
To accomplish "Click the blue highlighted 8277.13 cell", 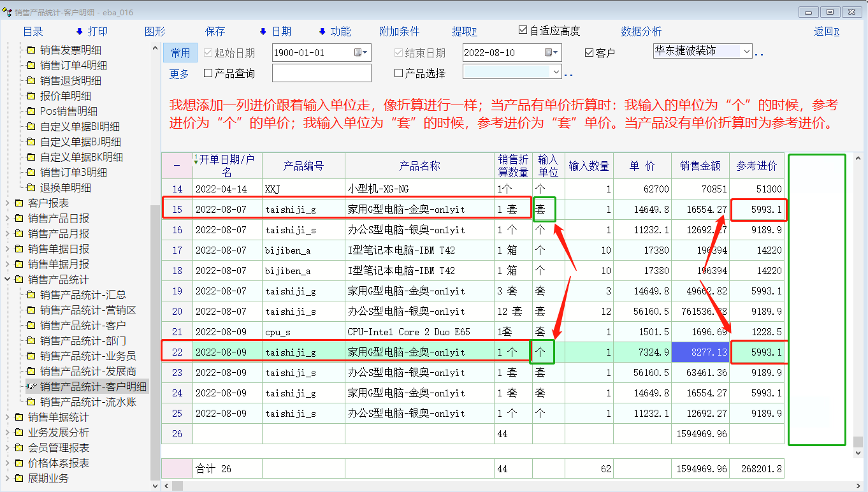I will [700, 352].
